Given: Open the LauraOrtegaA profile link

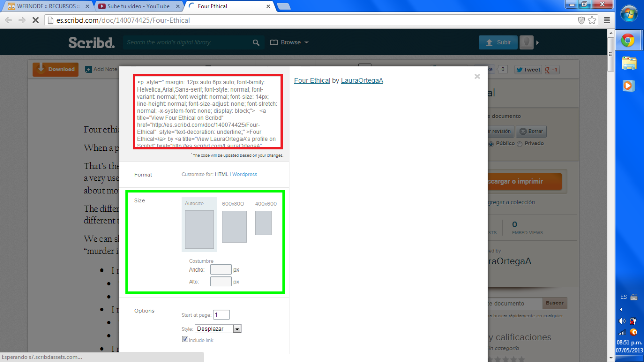Looking at the screenshot, I should point(362,80).
